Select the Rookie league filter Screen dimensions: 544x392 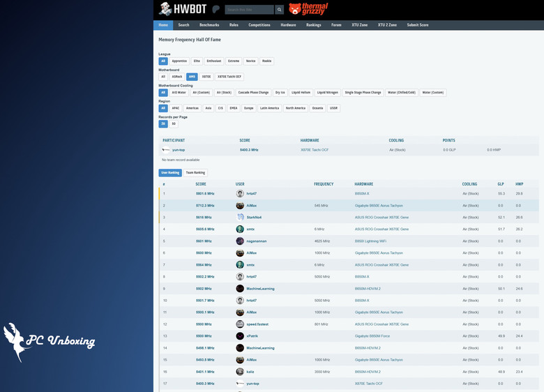pyautogui.click(x=267, y=61)
